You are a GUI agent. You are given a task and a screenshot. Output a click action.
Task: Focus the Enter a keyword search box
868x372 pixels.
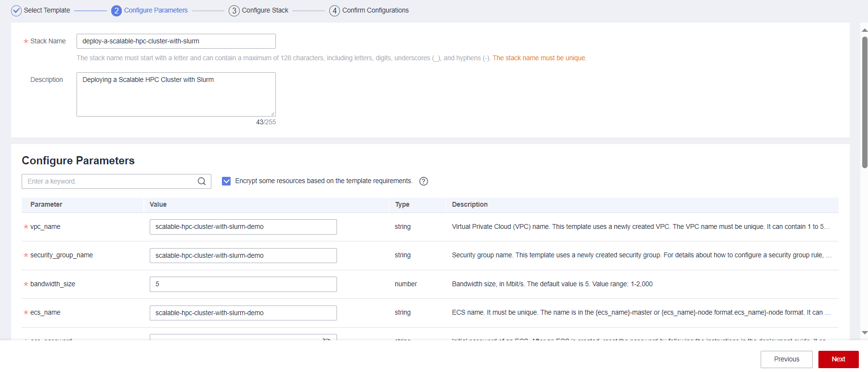(x=117, y=181)
